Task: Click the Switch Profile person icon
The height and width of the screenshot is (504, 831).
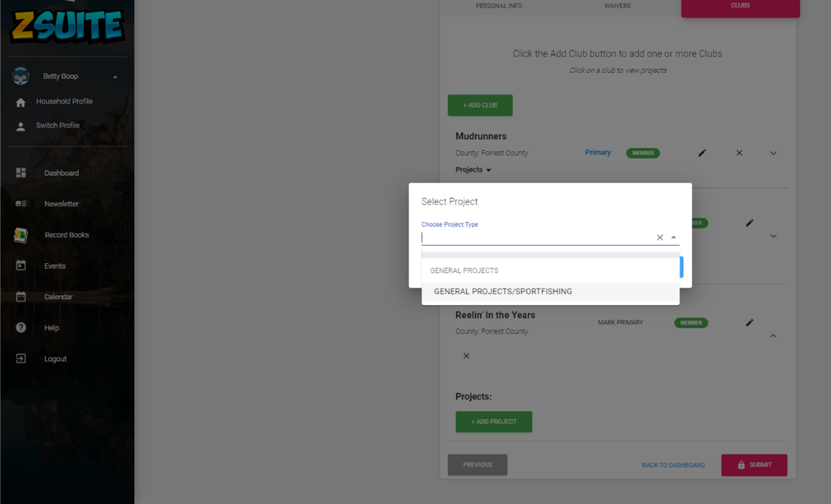Action: 21,126
